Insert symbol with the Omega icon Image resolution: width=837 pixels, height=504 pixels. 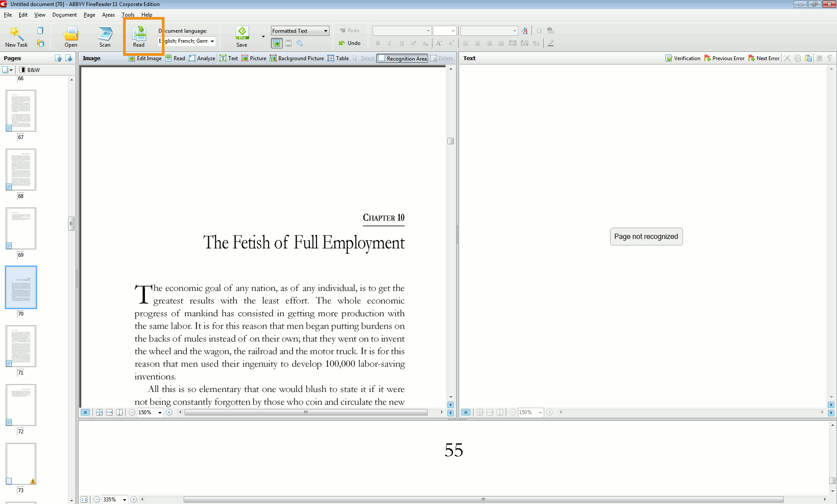pos(539,31)
